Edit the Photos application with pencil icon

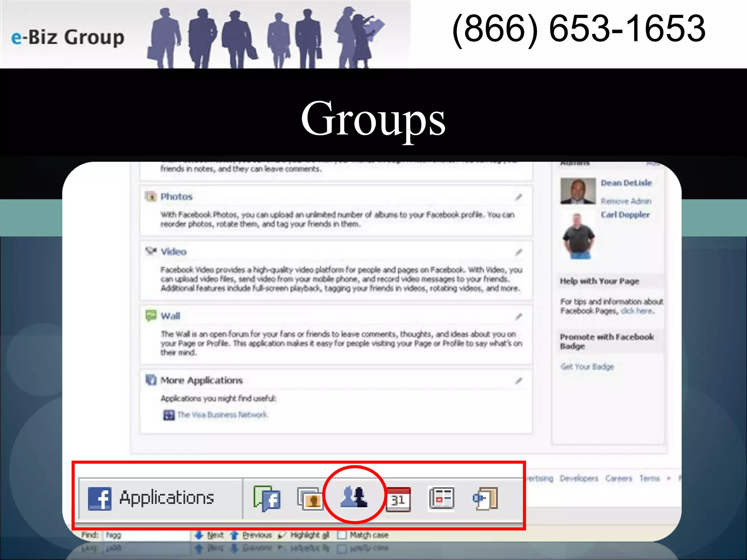tap(519, 197)
